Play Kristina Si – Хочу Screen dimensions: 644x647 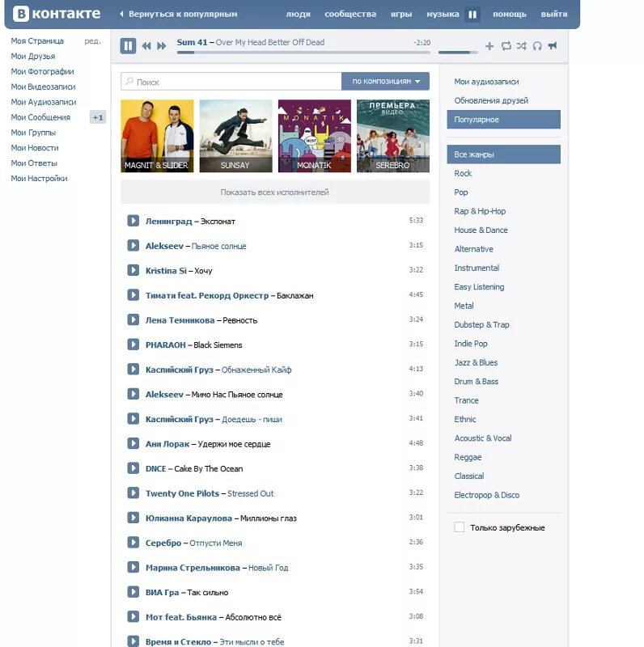click(x=133, y=270)
